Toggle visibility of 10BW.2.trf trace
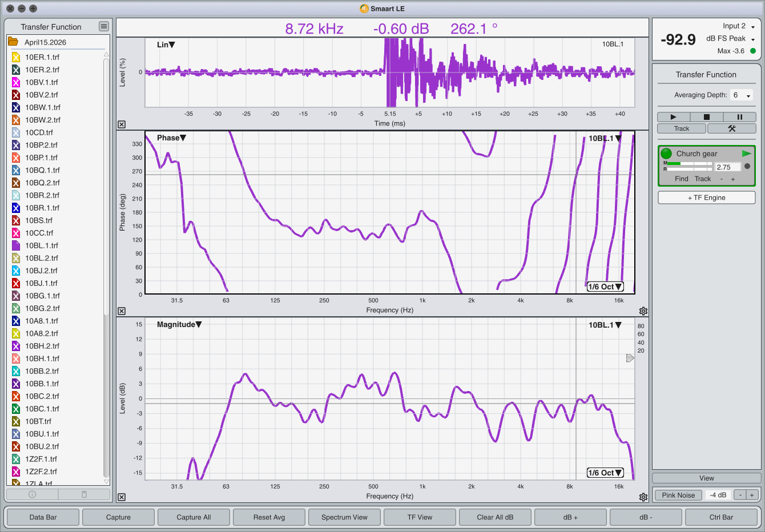This screenshot has width=765, height=532. pos(16,120)
